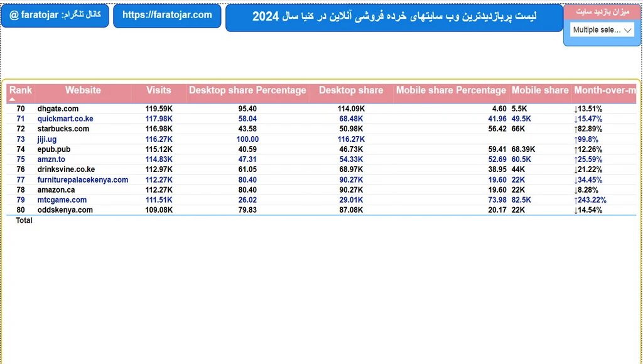Viewport: 643px width, 364px height.
Task: Select the drinksvine.co.ke website cell
Action: click(x=66, y=169)
